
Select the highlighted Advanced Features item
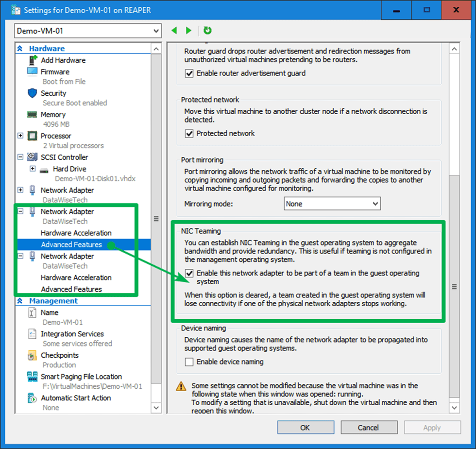[72, 244]
